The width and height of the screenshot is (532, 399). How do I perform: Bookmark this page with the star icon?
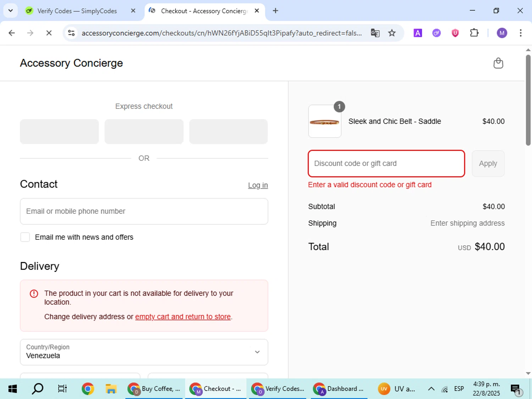tap(392, 33)
